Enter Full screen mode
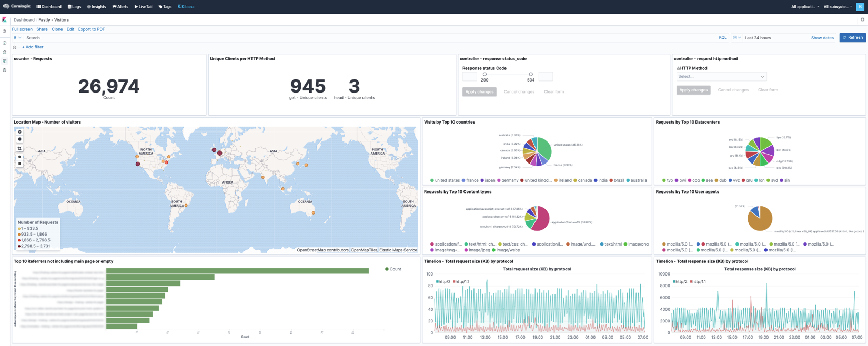This screenshot has width=868, height=346. point(22,29)
